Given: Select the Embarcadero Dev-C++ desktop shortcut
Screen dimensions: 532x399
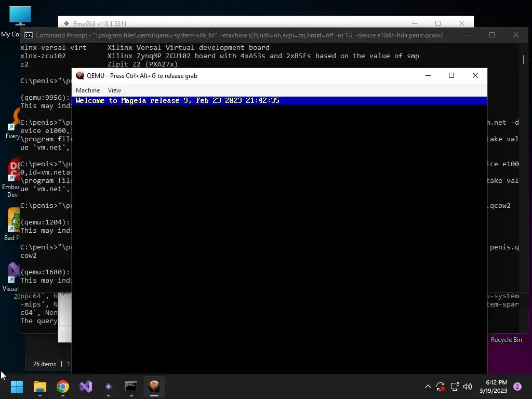Looking at the screenshot, I should pos(11,178).
